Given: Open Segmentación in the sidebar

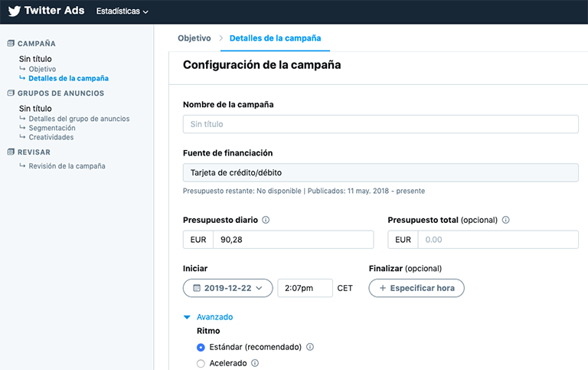Looking at the screenshot, I should (x=52, y=128).
